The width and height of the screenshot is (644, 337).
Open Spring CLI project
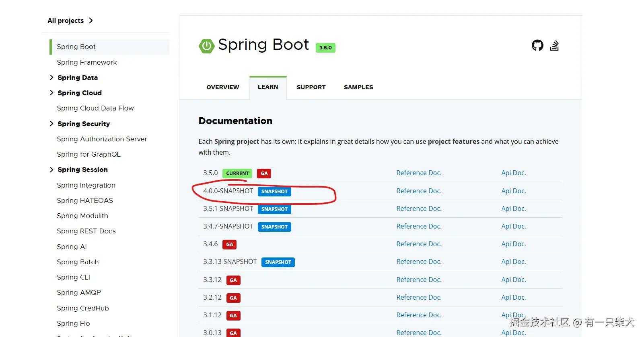coord(73,277)
